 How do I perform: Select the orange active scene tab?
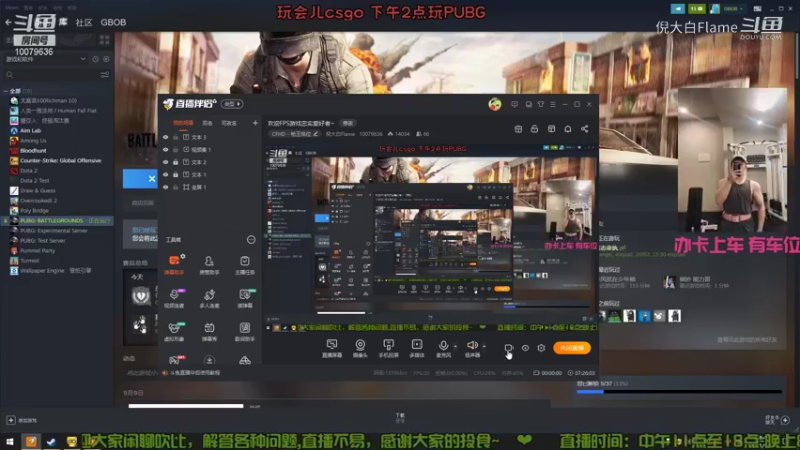coord(183,123)
